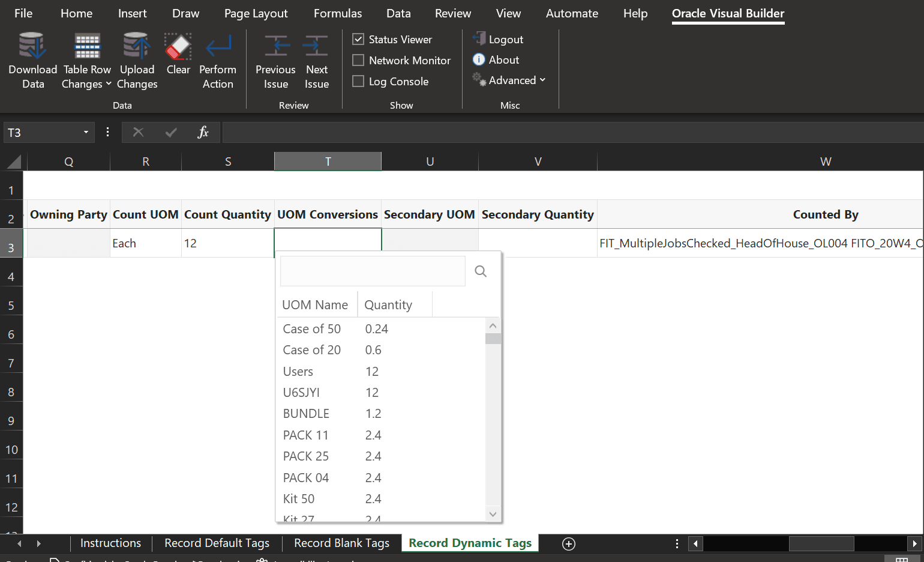Select PACK 04 UOM row
The width and height of the screenshot is (924, 562).
pyautogui.click(x=380, y=477)
